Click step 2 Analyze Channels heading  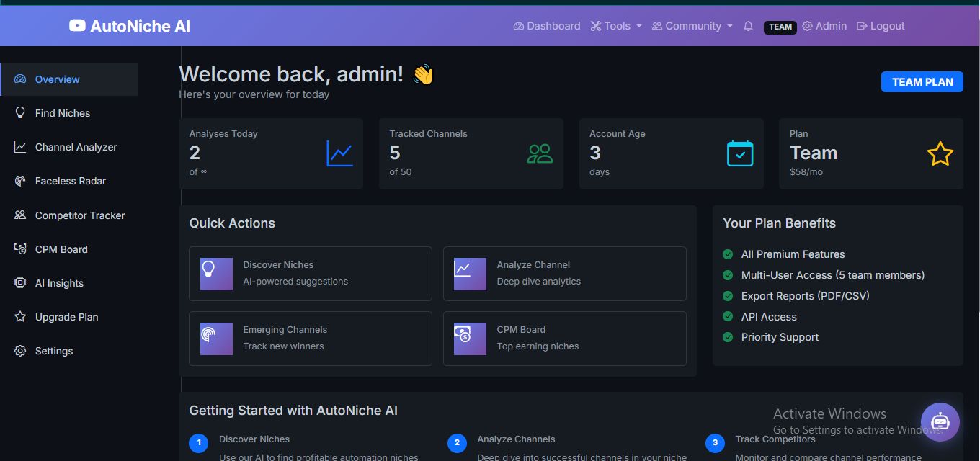point(516,439)
